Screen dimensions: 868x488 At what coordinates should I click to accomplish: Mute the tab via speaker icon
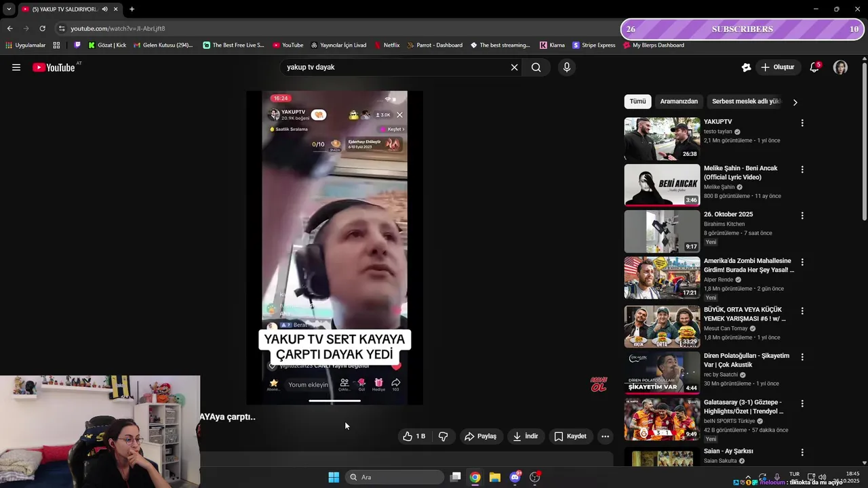coord(104,9)
